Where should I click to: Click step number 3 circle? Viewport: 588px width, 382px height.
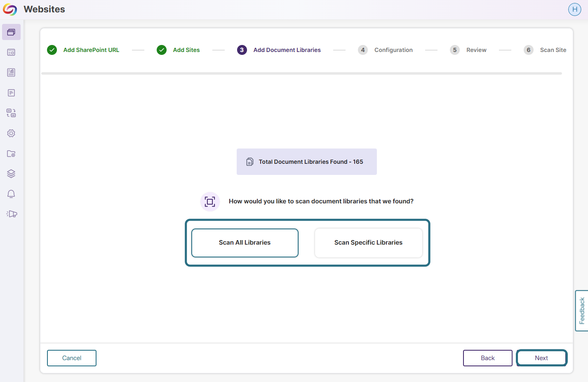[242, 50]
